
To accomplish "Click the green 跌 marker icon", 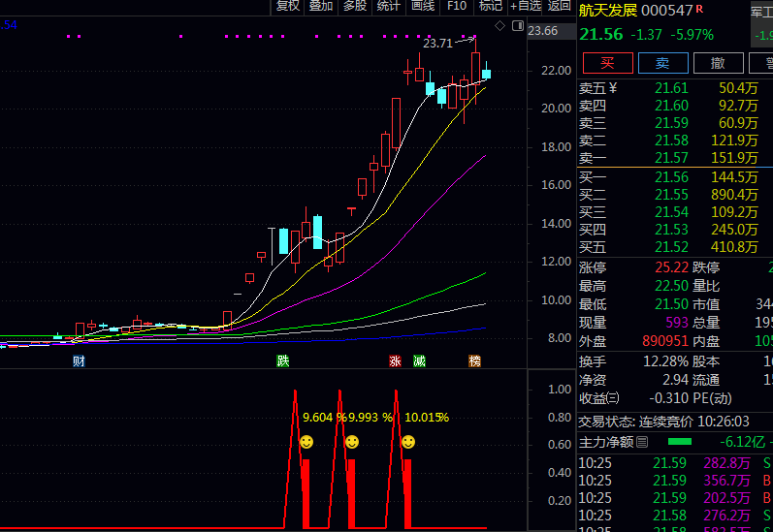I will click(x=282, y=361).
